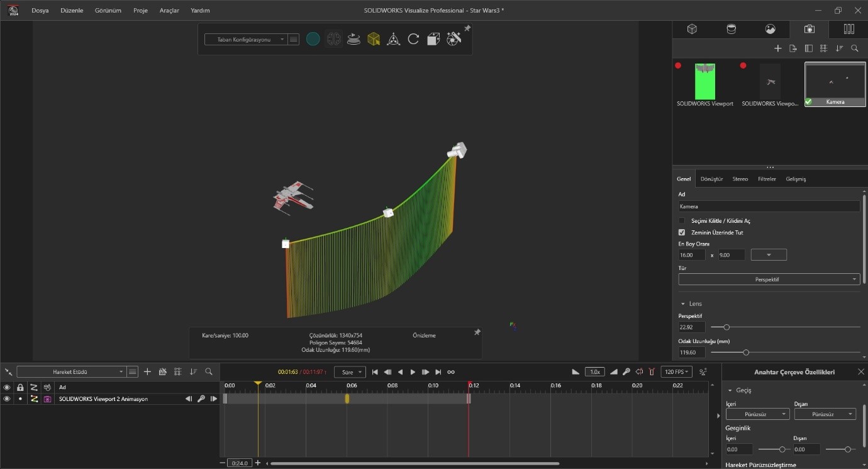The width and height of the screenshot is (868, 469).
Task: Toggle the panel layout icon in camera panel
Action: tap(809, 48)
